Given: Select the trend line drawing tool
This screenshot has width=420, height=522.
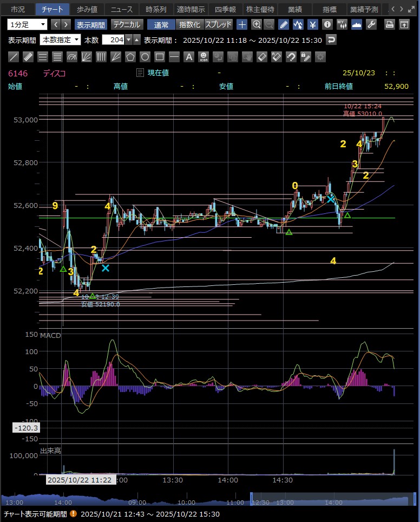Looking at the screenshot, I should pyautogui.click(x=14, y=57).
